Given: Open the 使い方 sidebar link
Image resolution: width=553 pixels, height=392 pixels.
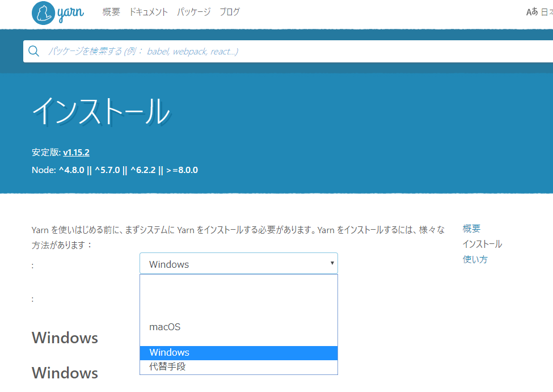Looking at the screenshot, I should [475, 260].
